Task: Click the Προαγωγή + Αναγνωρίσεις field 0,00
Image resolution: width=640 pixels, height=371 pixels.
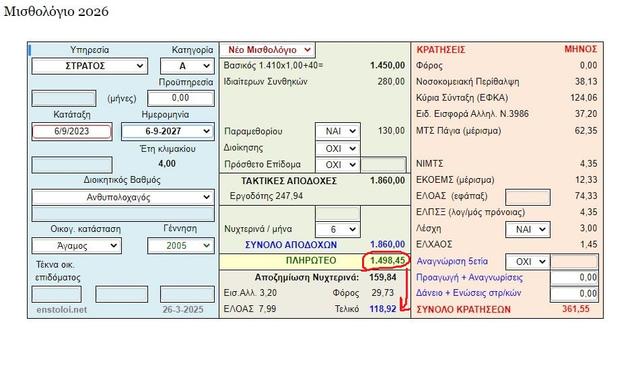Action: point(574,278)
